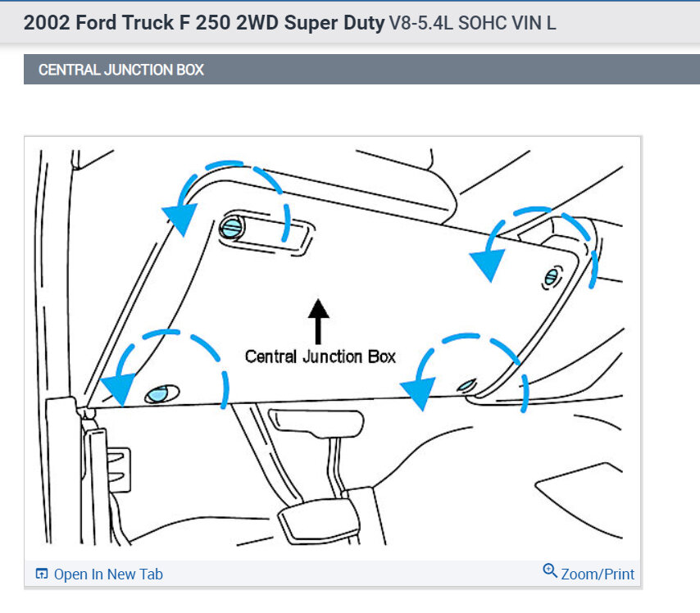Click the lower-left blue fastener on panel
The width and height of the screenshot is (700, 613).
[x=161, y=394]
